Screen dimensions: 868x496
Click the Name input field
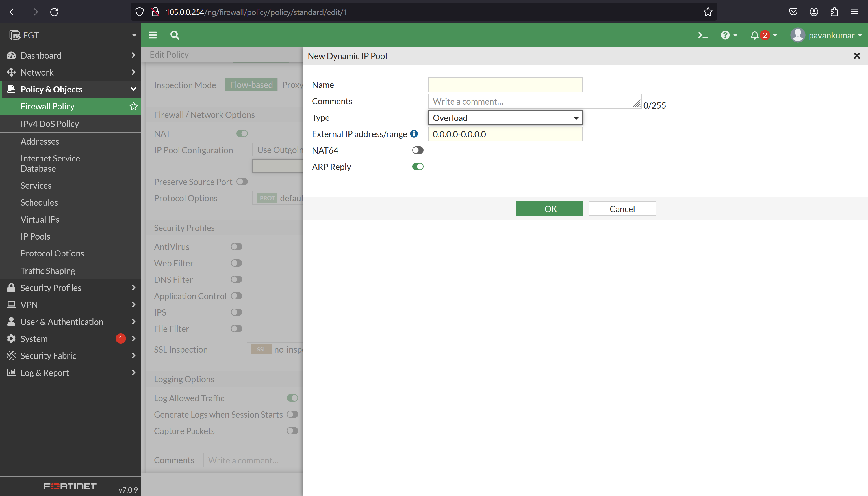505,85
